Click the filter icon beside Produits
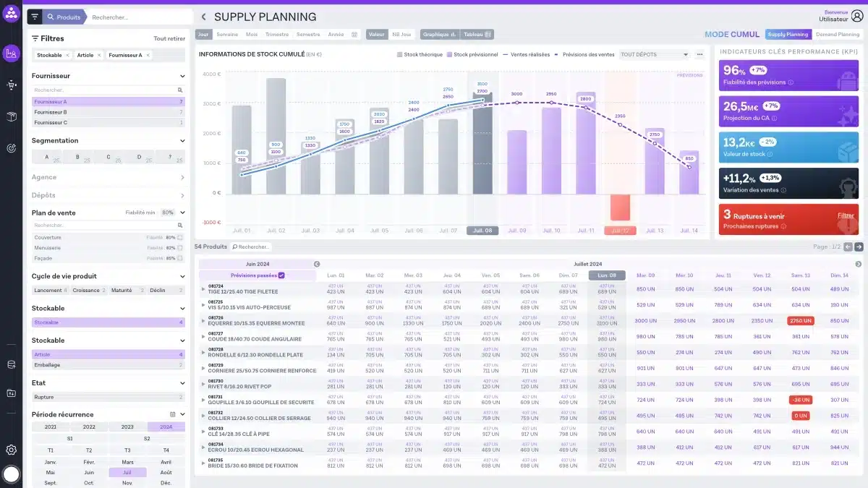Screen dimensions: 868x488 pos(34,17)
